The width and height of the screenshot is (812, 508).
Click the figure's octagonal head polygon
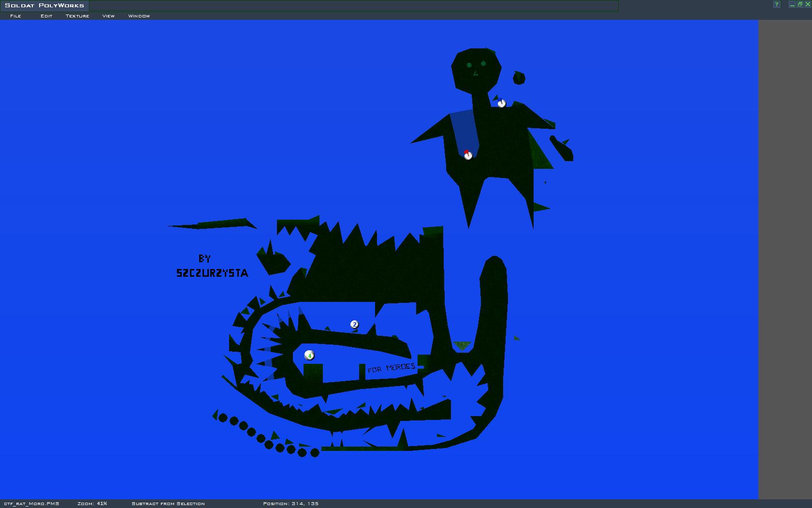476,70
